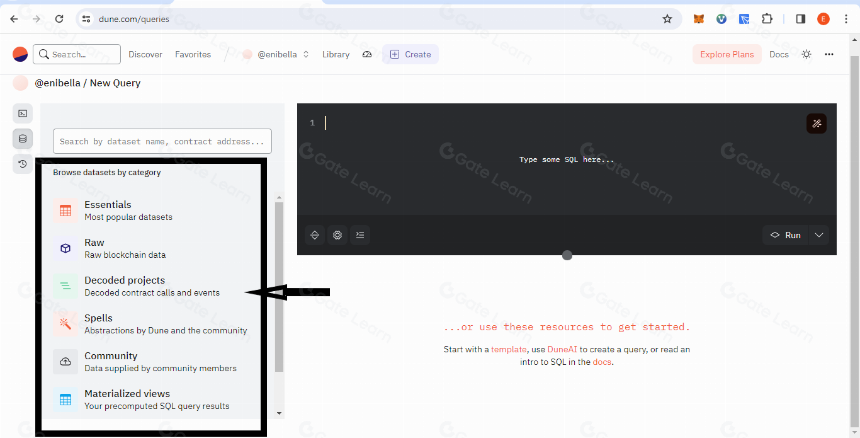The height and width of the screenshot is (438, 860).
Task: Click the Community cloud upload icon
Action: pos(65,362)
